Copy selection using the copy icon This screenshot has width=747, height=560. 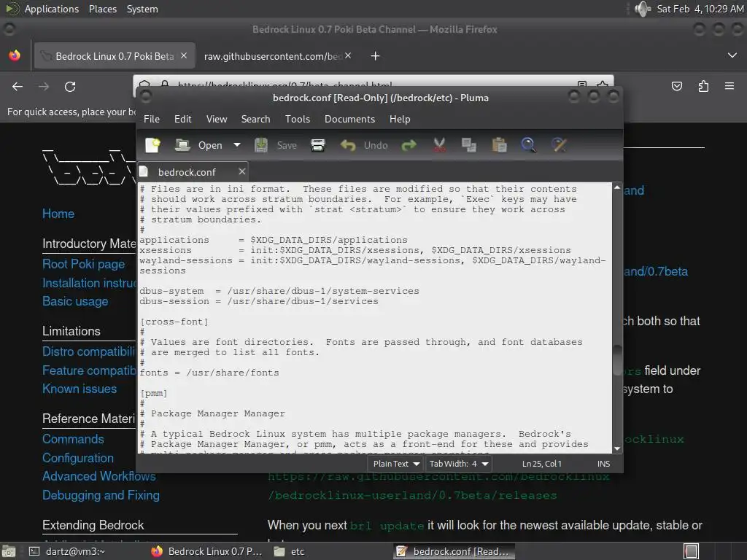click(x=469, y=145)
